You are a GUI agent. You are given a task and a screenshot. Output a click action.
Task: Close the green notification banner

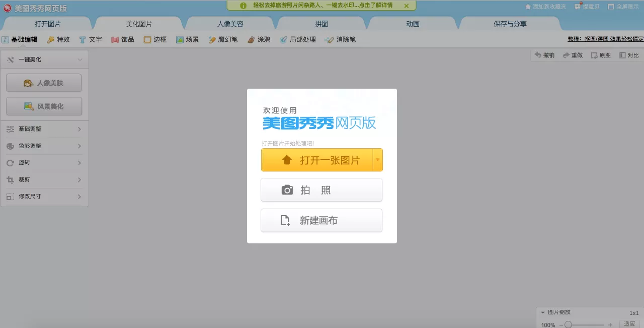(x=407, y=6)
